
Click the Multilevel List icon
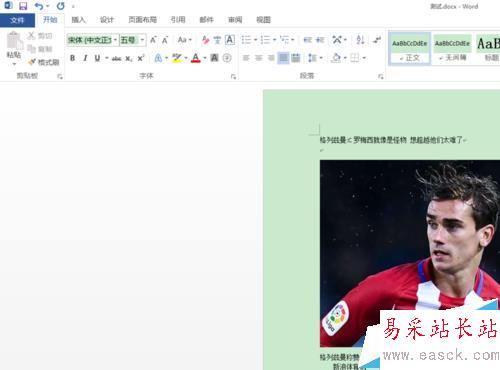pyautogui.click(x=285, y=40)
